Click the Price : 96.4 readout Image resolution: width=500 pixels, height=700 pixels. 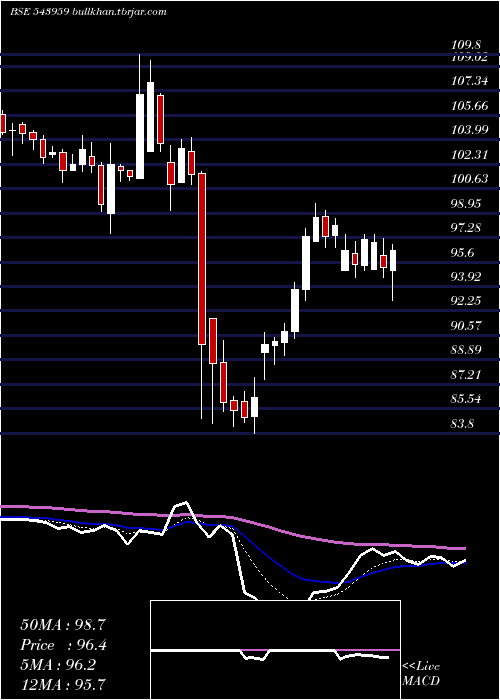pos(63,645)
